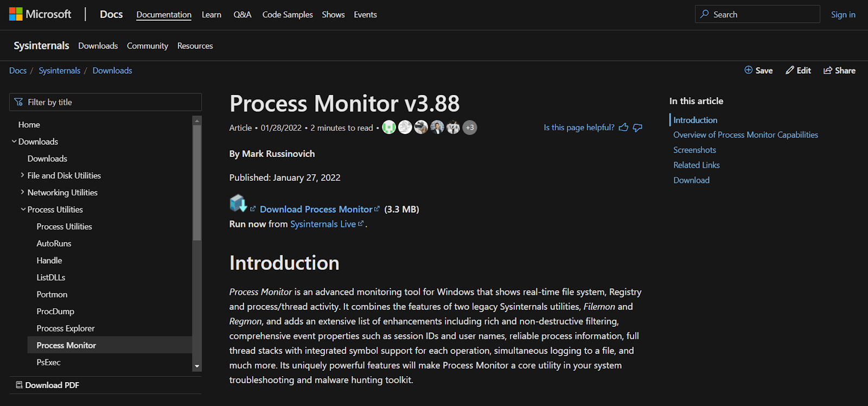Click the Edit pencil icon
Image resolution: width=868 pixels, height=406 pixels.
(x=790, y=70)
